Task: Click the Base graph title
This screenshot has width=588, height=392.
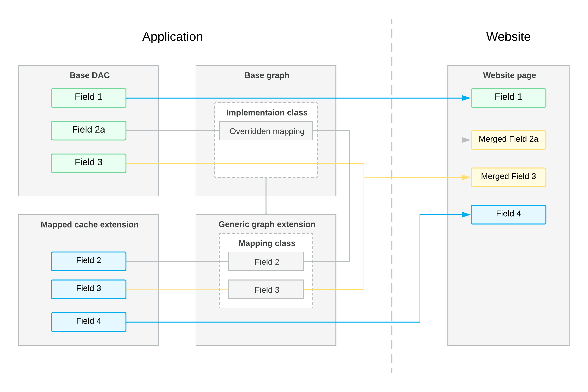Action: (267, 75)
